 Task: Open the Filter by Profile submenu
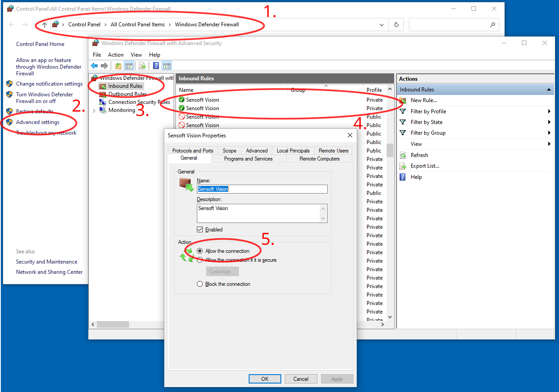tap(475, 111)
